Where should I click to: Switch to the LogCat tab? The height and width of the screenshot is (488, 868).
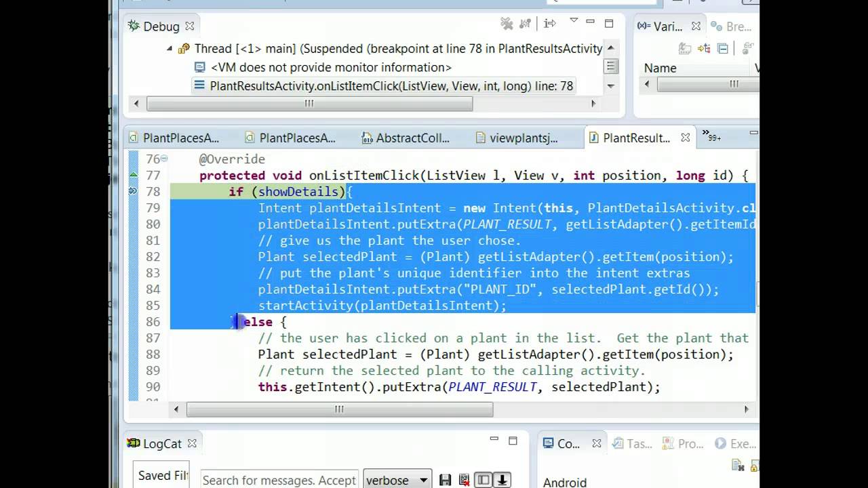point(162,443)
